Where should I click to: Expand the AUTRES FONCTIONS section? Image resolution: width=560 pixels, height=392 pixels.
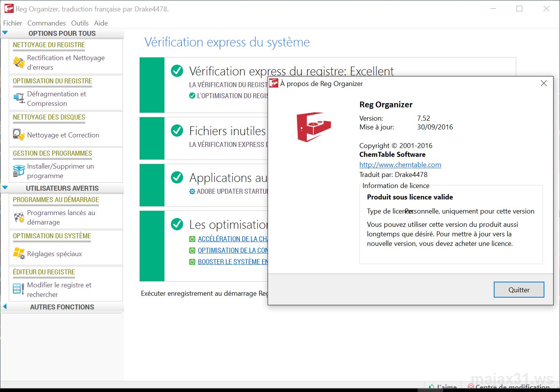[5, 307]
